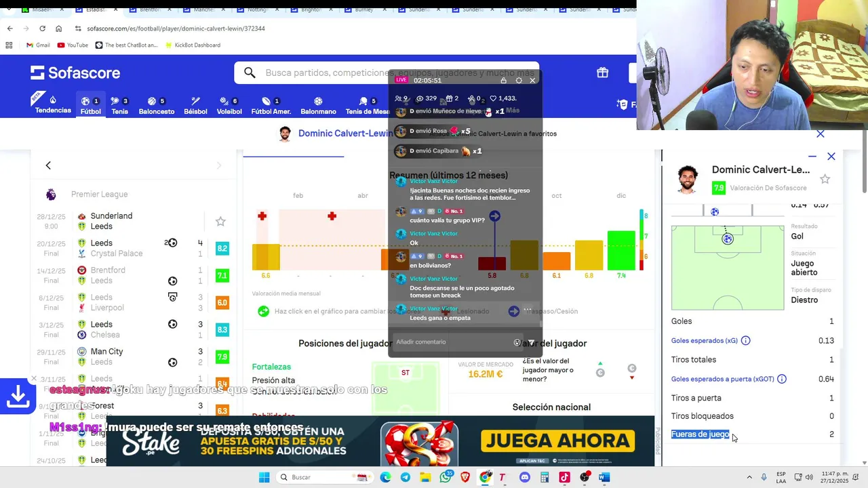Screen dimensions: 868x488
Task: Open the Premier League competition link
Action: [99, 195]
